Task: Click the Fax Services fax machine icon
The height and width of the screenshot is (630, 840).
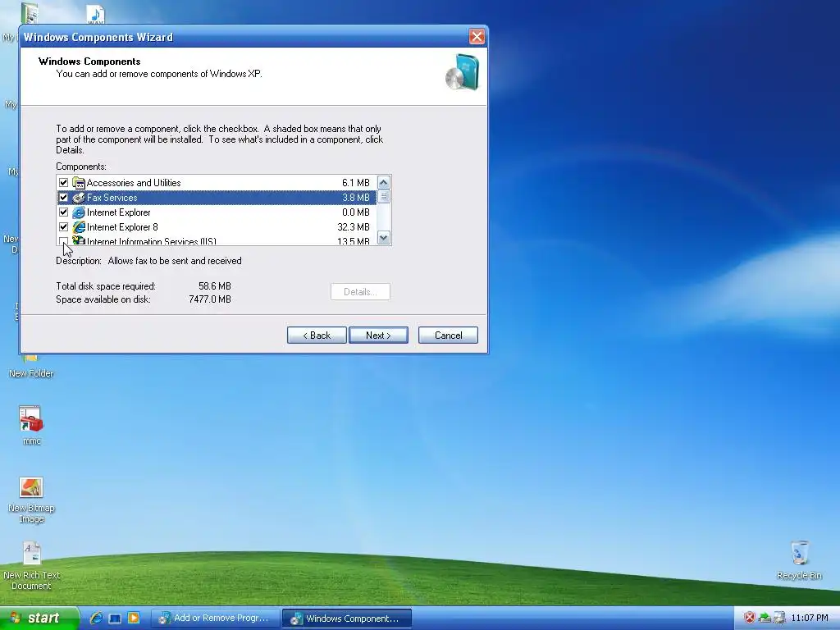Action: (x=79, y=198)
